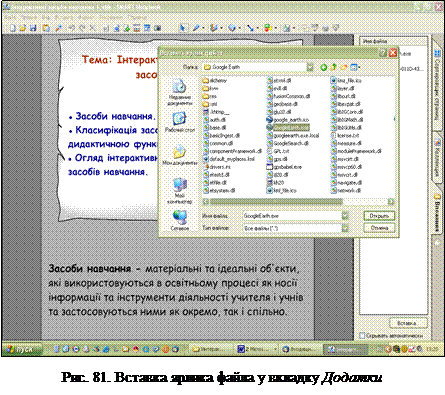Expand the folder location combo box
Screen dimensions: 445x395
(310, 67)
